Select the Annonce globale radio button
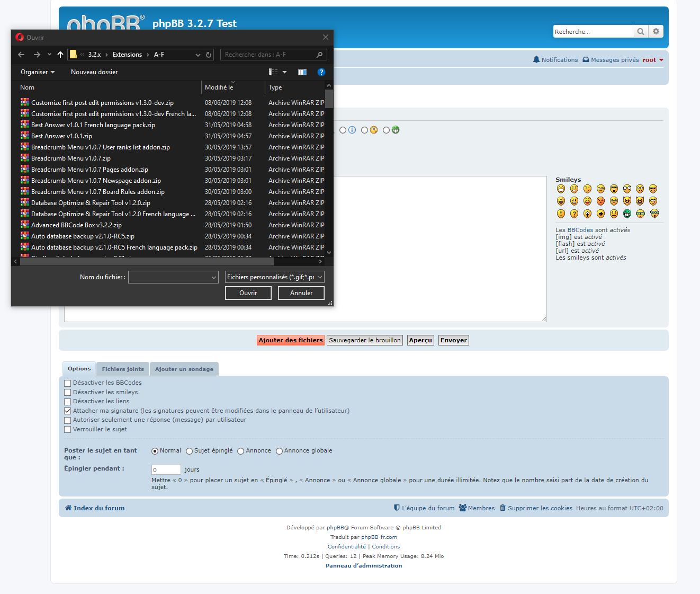Screen dimensions: 700x594 point(279,451)
